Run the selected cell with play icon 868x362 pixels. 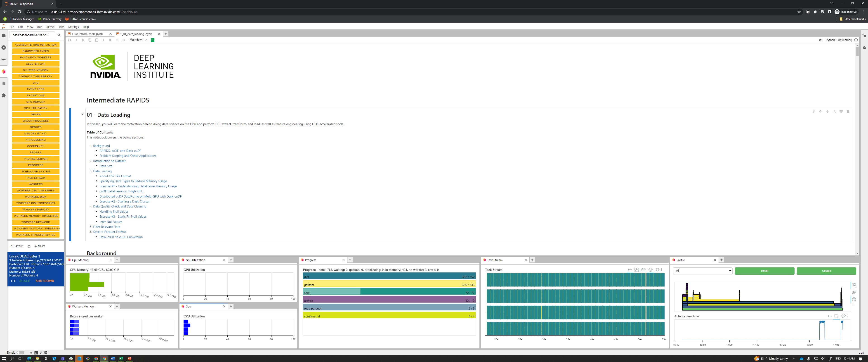click(104, 40)
